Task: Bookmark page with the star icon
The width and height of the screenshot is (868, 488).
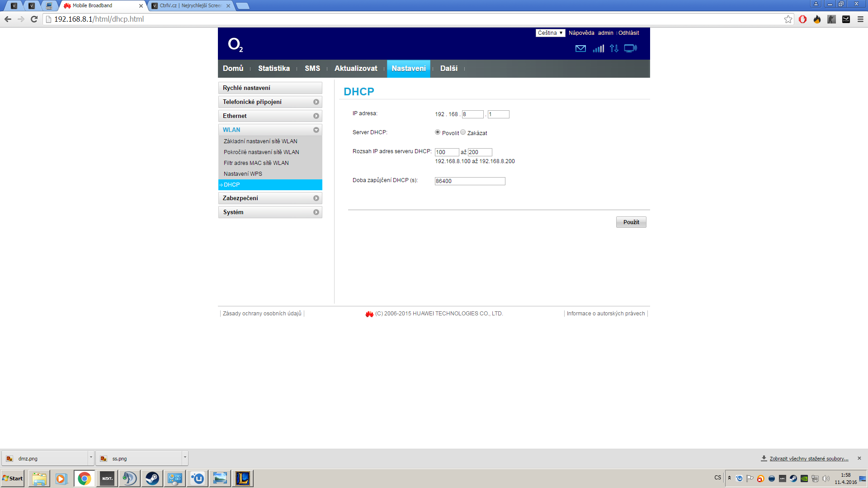Action: [x=788, y=19]
